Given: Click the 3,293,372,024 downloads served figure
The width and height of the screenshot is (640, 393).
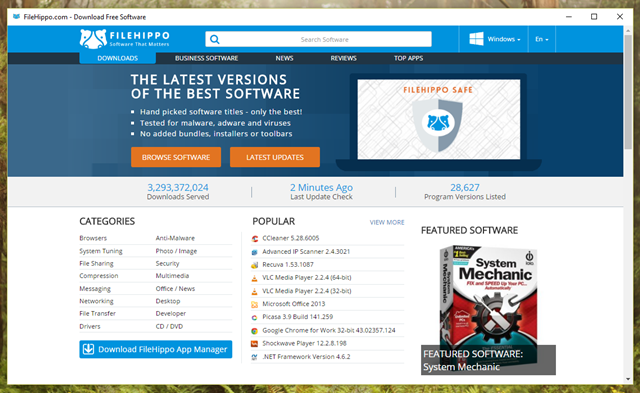Looking at the screenshot, I should click(x=178, y=187).
